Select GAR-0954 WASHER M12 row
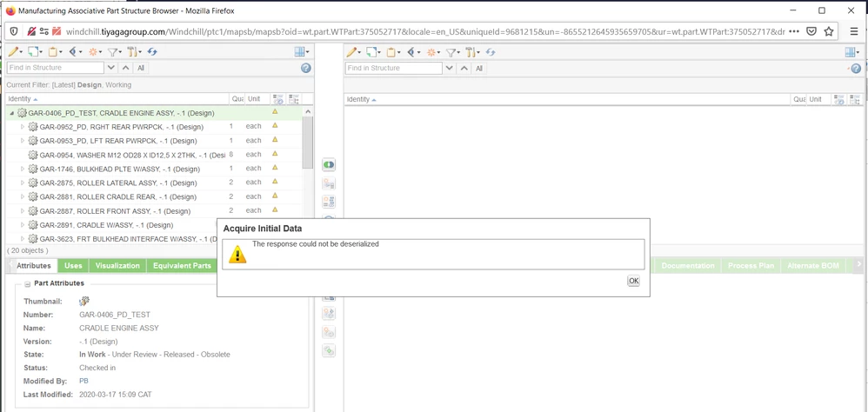This screenshot has height=412, width=868. tap(154, 155)
